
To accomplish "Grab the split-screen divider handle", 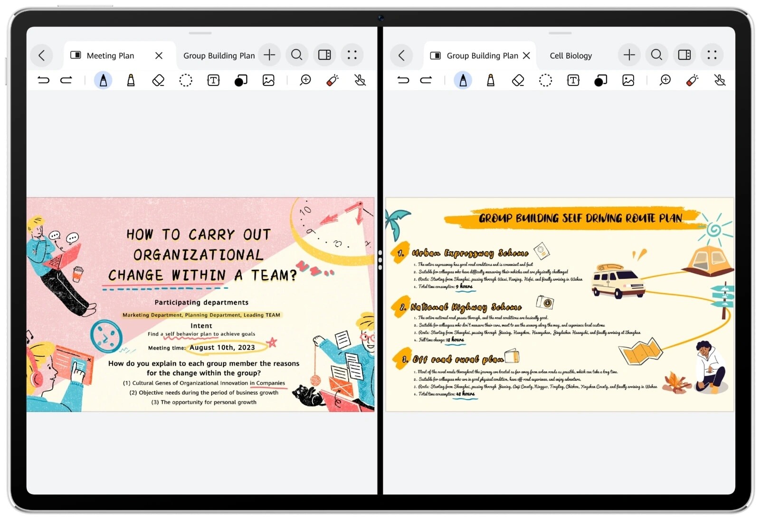I will click(x=380, y=260).
